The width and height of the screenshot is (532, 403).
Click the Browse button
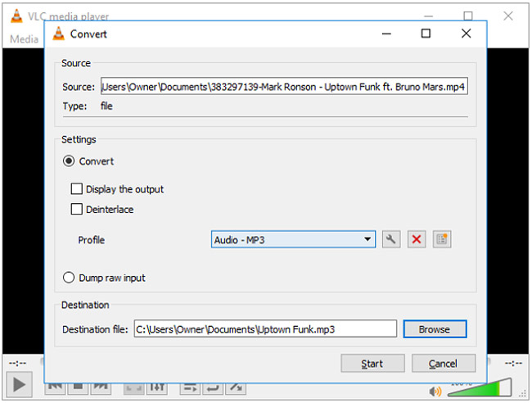(x=435, y=329)
